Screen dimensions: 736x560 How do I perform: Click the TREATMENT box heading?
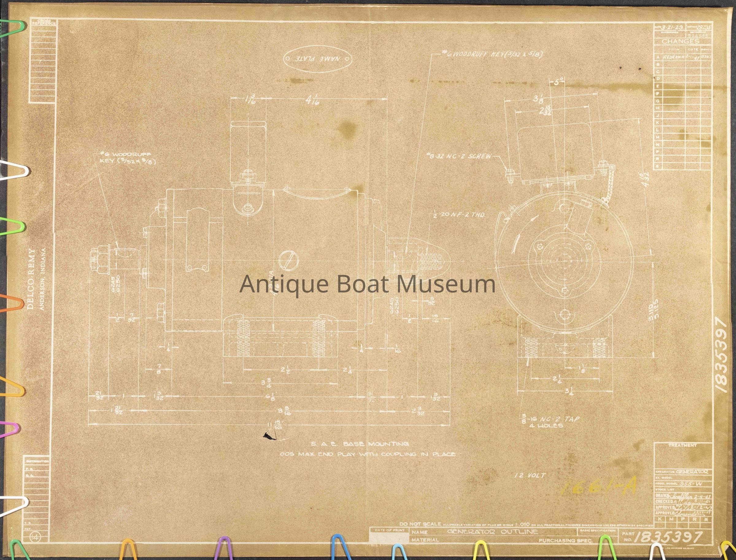pyautogui.click(x=682, y=445)
